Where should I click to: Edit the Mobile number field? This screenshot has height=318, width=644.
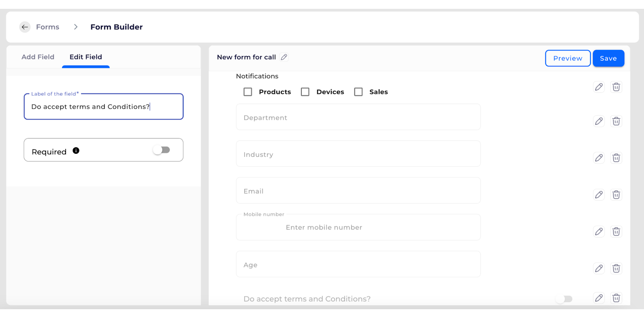click(599, 231)
